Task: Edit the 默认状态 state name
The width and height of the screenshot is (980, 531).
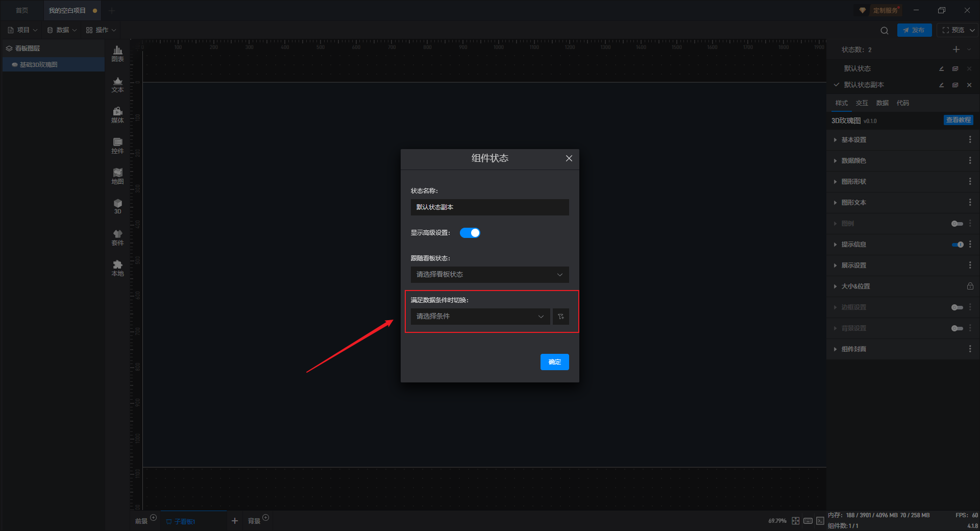Action: pyautogui.click(x=942, y=69)
